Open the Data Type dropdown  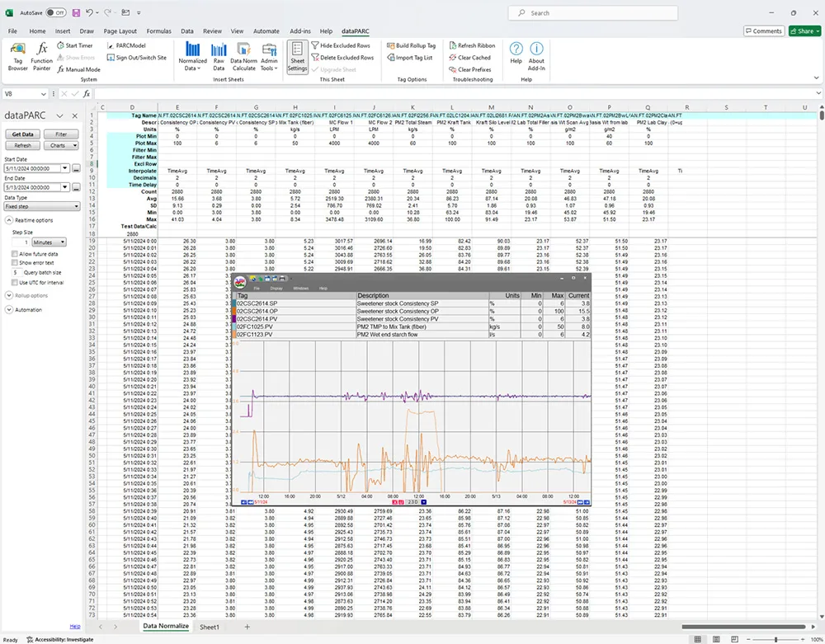[x=41, y=207]
